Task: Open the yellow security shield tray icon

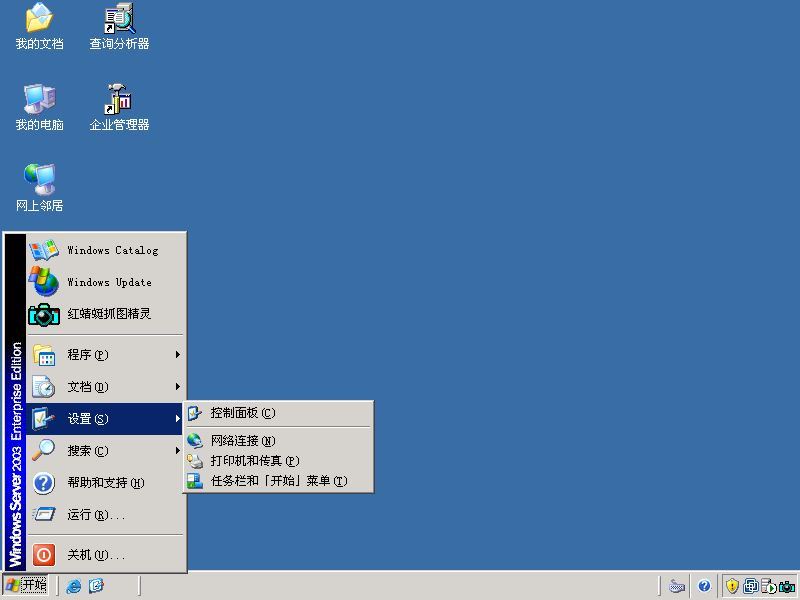Action: pos(733,586)
